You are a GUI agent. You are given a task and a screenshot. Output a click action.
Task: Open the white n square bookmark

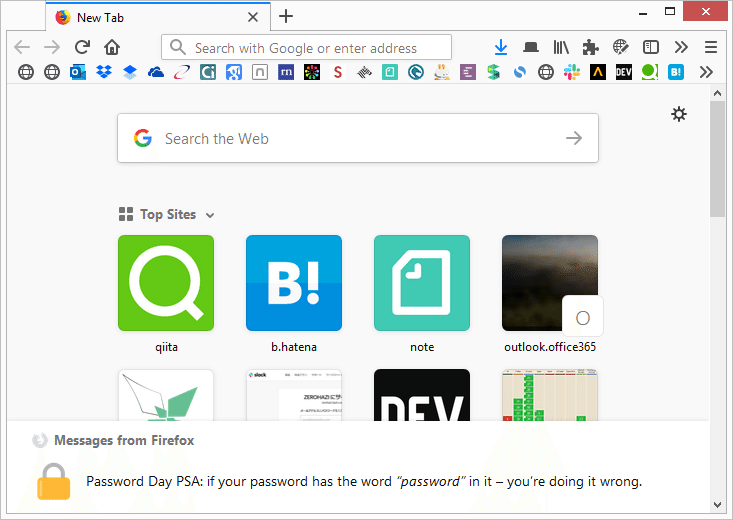click(x=260, y=72)
